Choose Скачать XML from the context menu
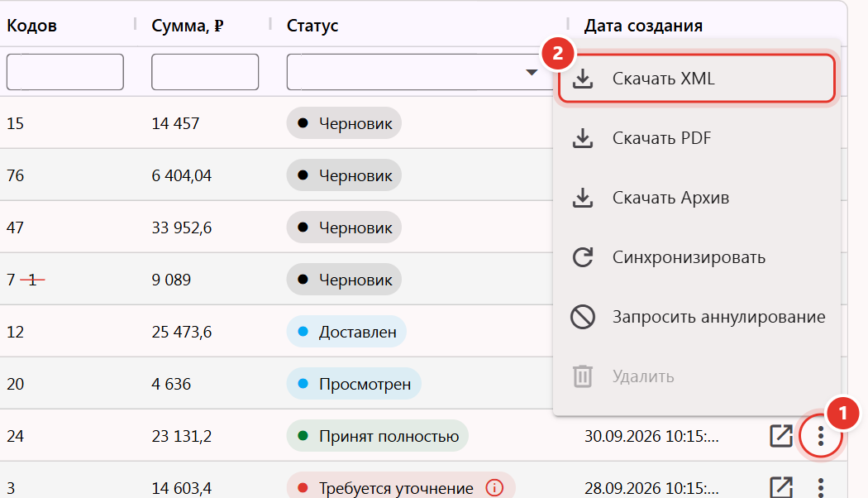This screenshot has height=498, width=868. click(696, 79)
